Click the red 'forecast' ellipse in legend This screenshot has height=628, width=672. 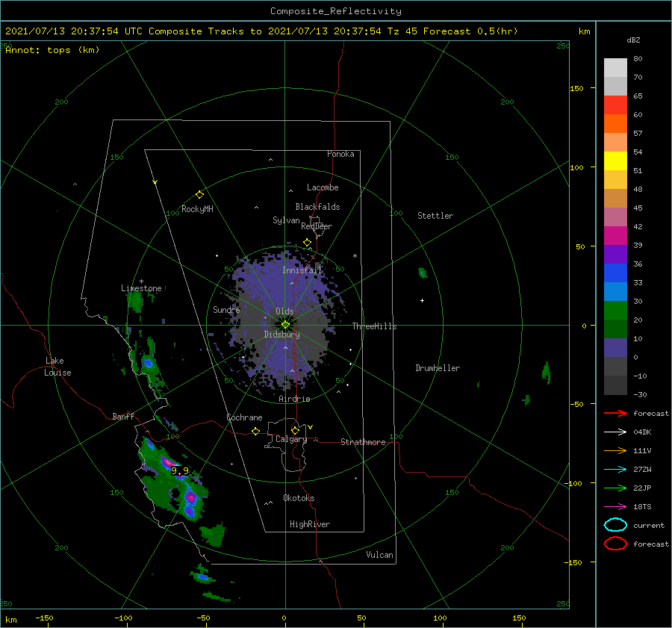click(x=615, y=544)
